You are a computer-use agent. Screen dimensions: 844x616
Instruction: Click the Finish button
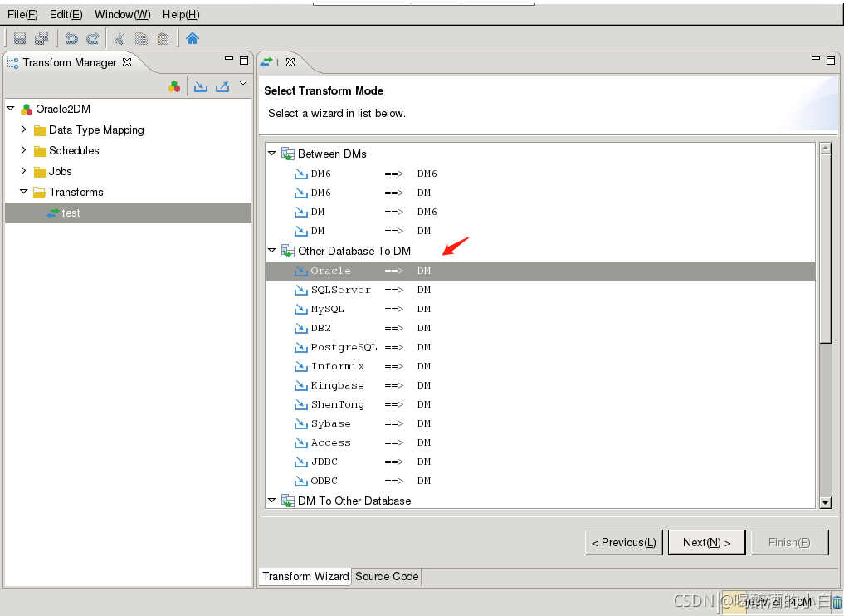(x=789, y=542)
